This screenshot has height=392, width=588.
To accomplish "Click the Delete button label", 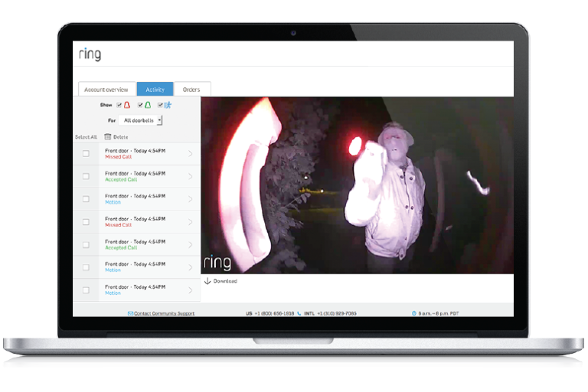I will pos(121,137).
